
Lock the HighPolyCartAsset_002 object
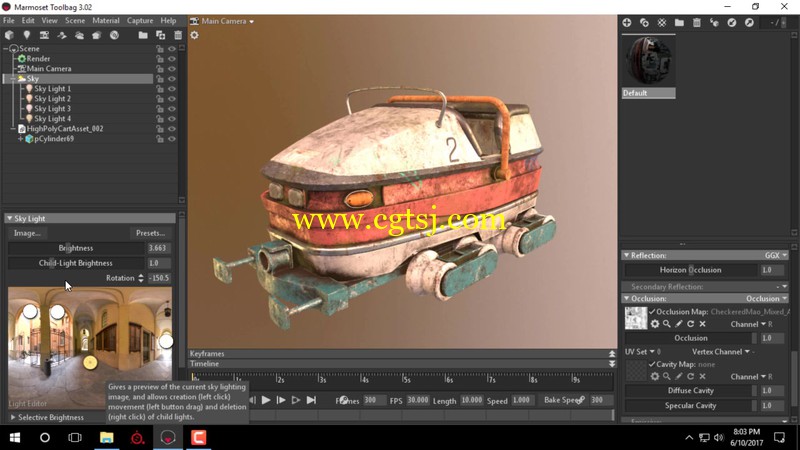click(160, 129)
